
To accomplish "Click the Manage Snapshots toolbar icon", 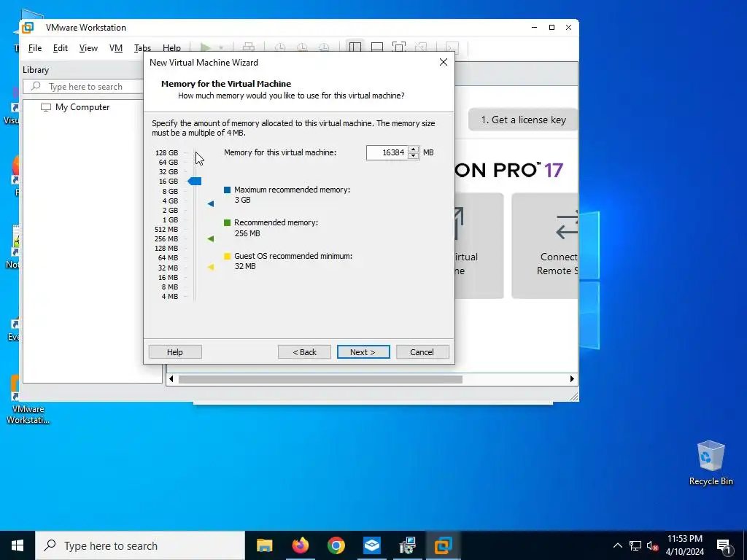I will coord(323,47).
